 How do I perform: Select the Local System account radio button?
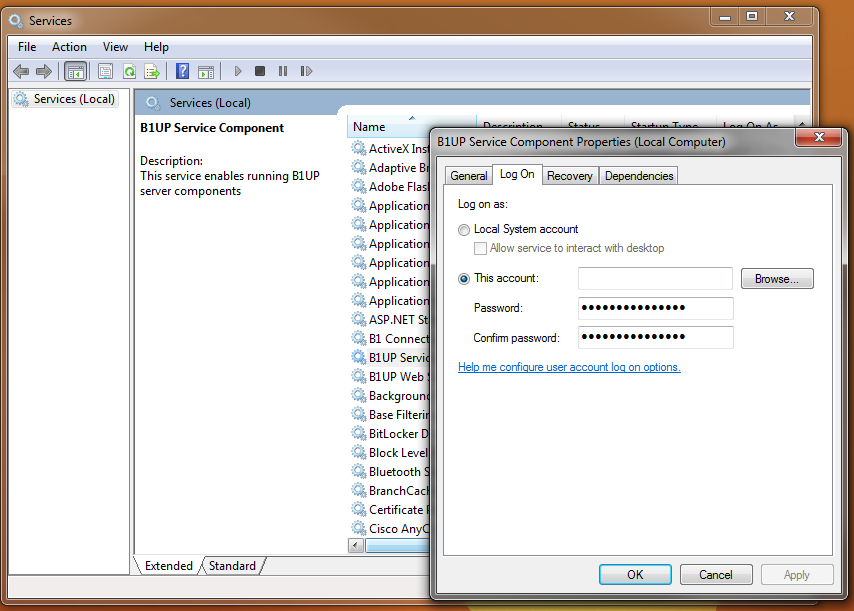(463, 230)
